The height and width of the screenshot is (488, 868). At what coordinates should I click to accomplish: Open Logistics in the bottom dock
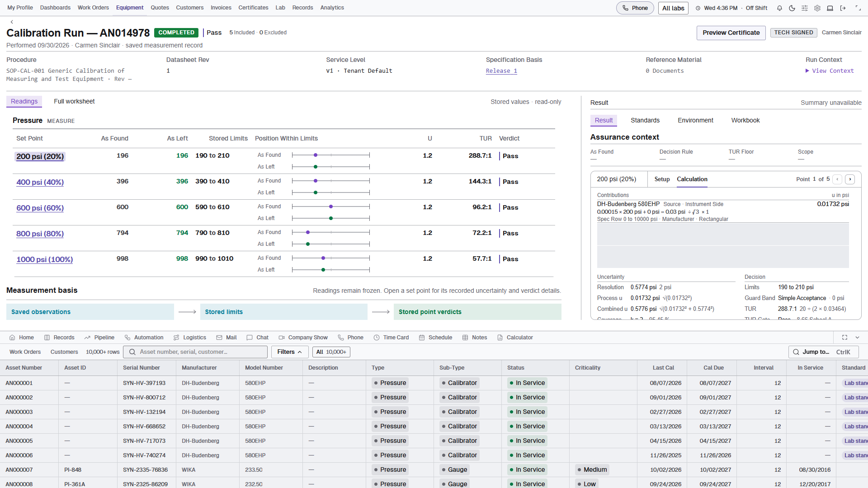click(190, 338)
